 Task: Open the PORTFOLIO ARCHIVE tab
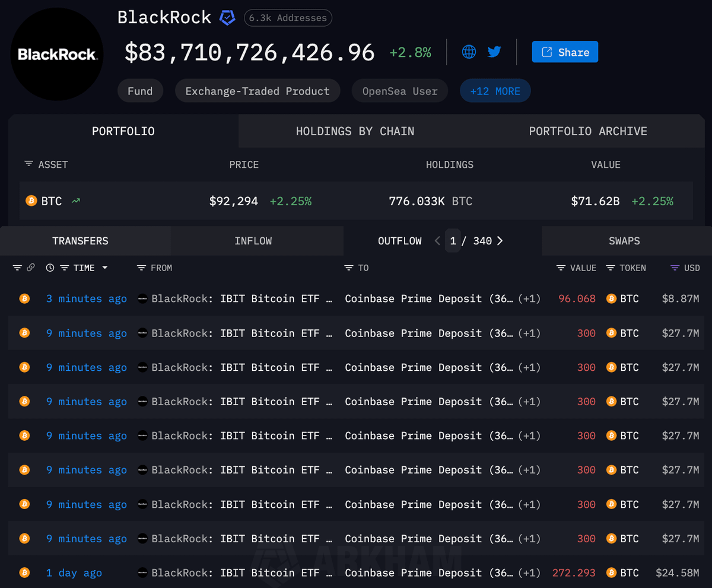588,131
